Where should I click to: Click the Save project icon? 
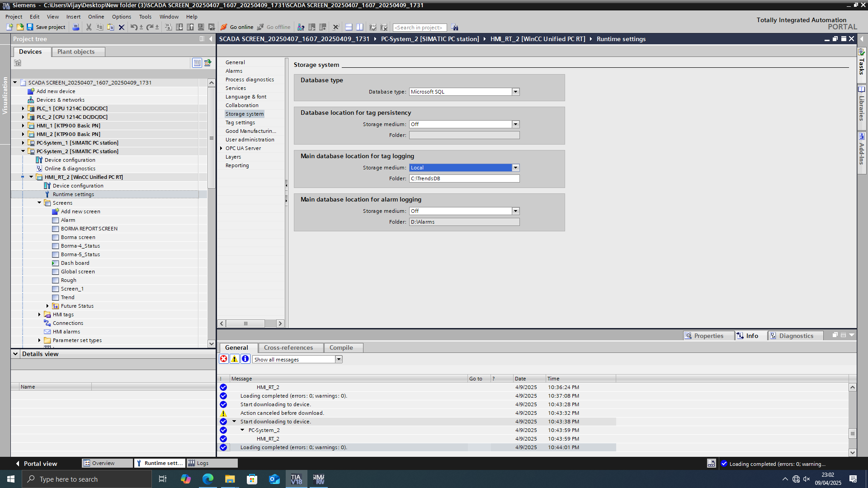click(x=30, y=27)
